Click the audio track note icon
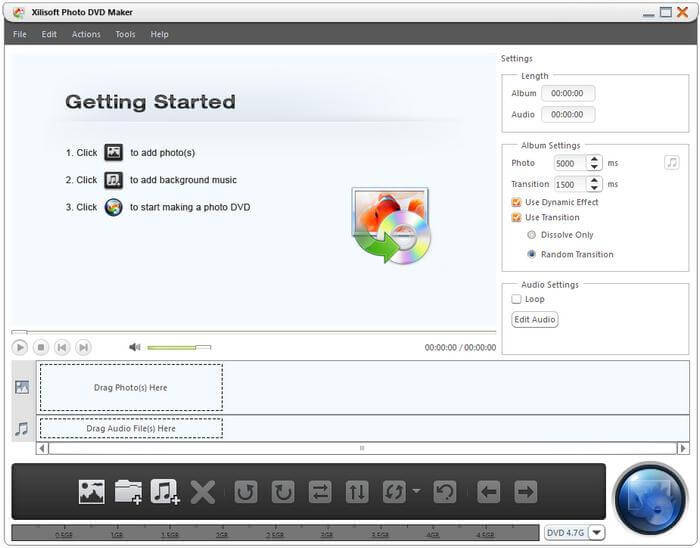 pos(21,429)
